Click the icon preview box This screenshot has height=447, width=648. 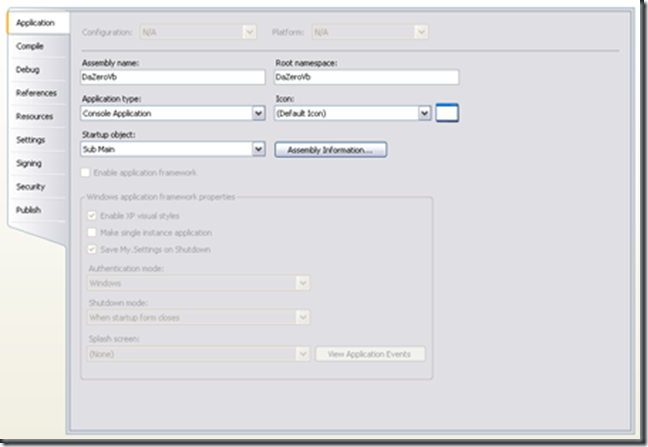click(x=447, y=113)
